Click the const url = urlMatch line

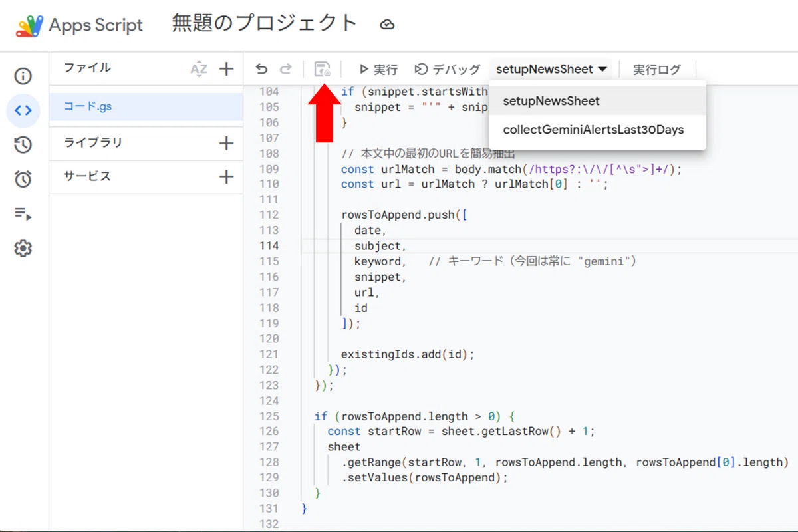(475, 184)
